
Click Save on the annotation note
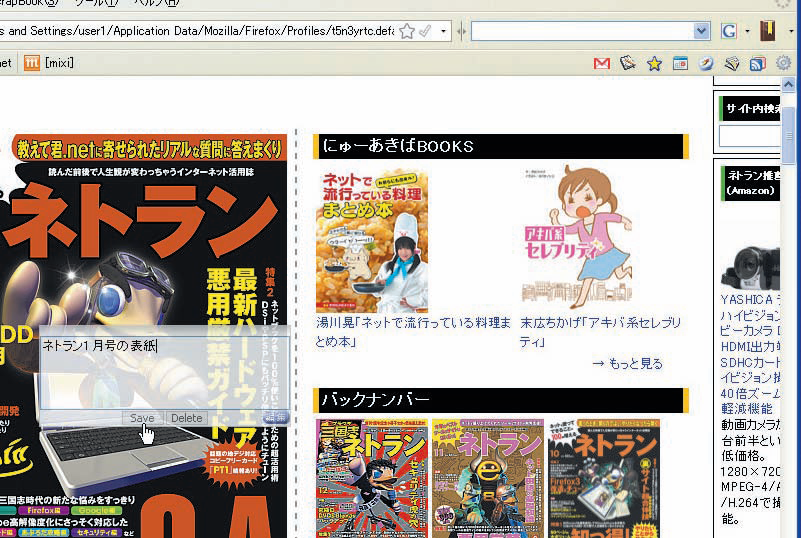click(142, 418)
